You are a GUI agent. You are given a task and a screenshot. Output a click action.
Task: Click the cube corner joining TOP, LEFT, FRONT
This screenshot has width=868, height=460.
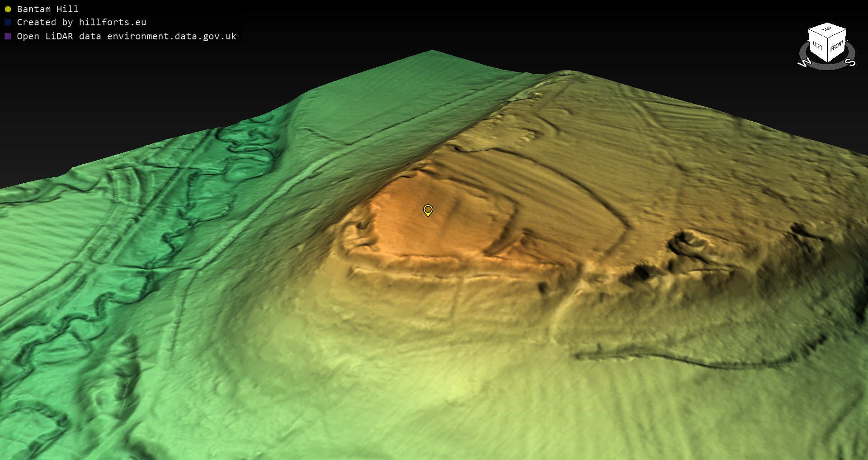pyautogui.click(x=828, y=38)
